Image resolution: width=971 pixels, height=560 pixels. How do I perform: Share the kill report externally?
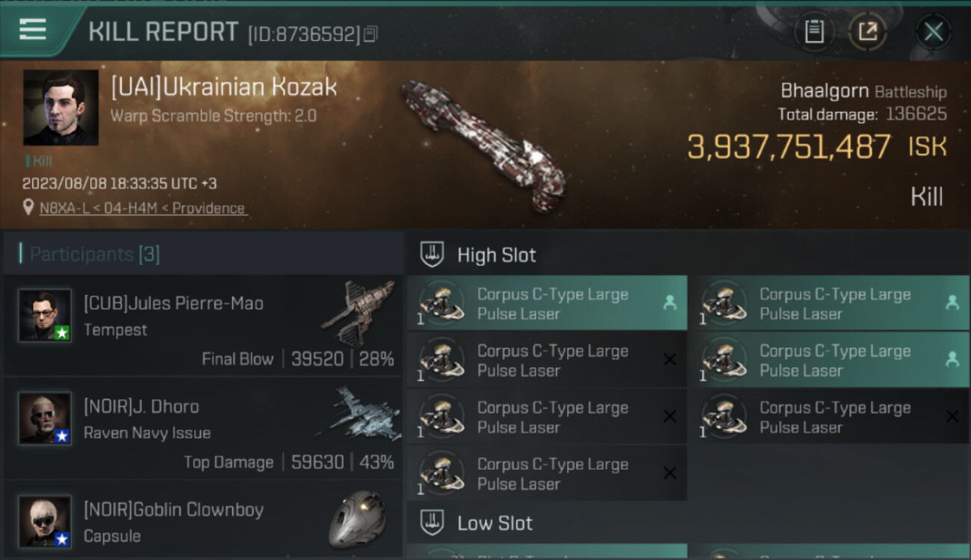coord(867,31)
